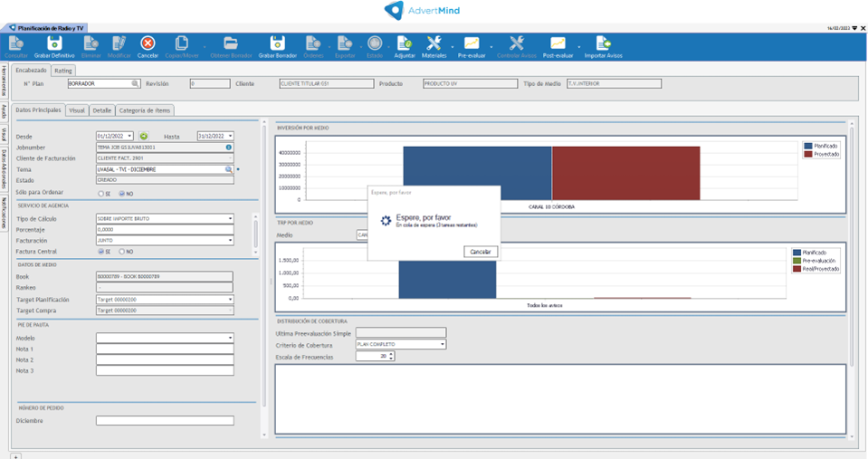
Task: Select NO for Factura Central
Action: 122,252
